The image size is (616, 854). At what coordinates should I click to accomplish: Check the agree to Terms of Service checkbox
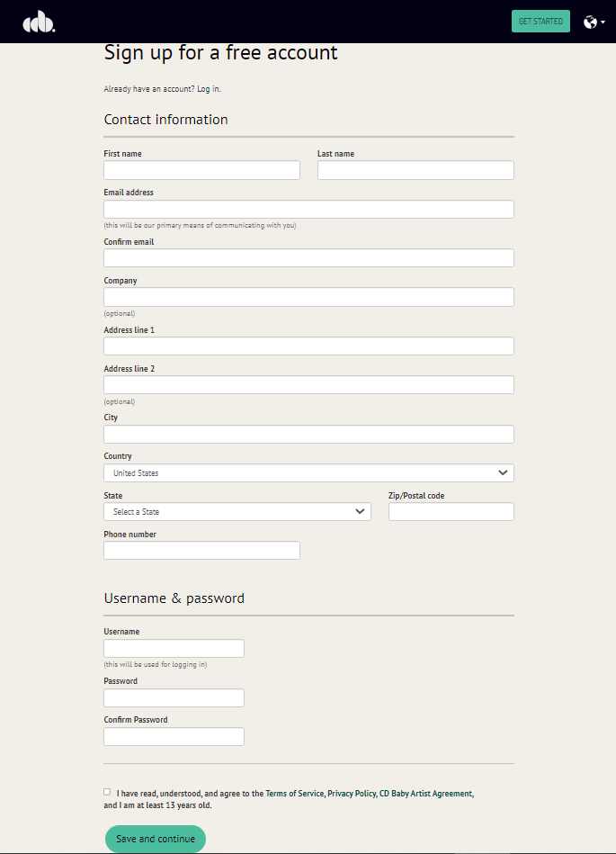pyautogui.click(x=107, y=792)
